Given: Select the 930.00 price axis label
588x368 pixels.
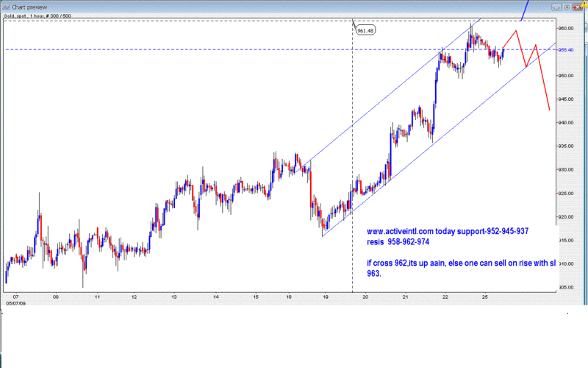Looking at the screenshot, I should (566, 169).
